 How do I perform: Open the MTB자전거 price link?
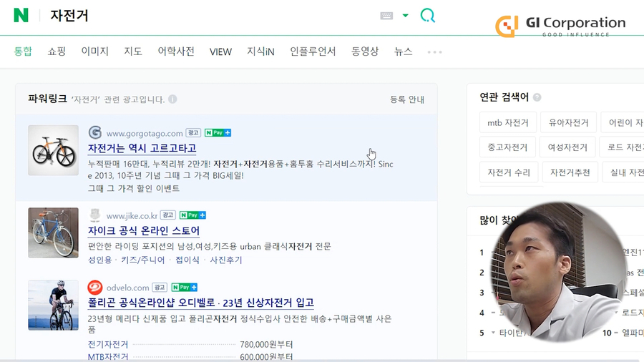pyautogui.click(x=108, y=357)
